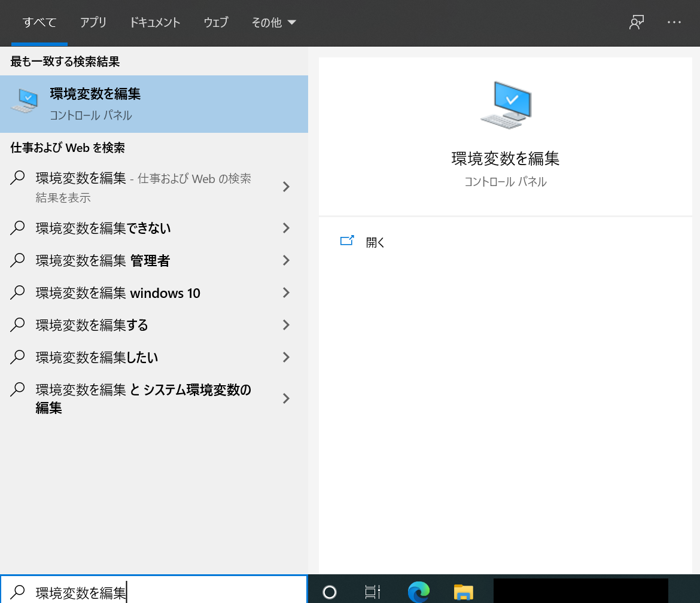Switch to the ドキュメント tab
Screen dimensions: 700x603
(155, 23)
